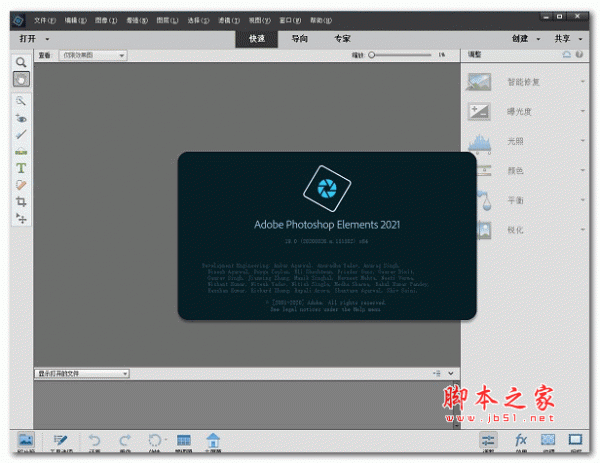Click the reset icon in 调整 panel header
Viewport: 600px width, 463px height.
(567, 55)
